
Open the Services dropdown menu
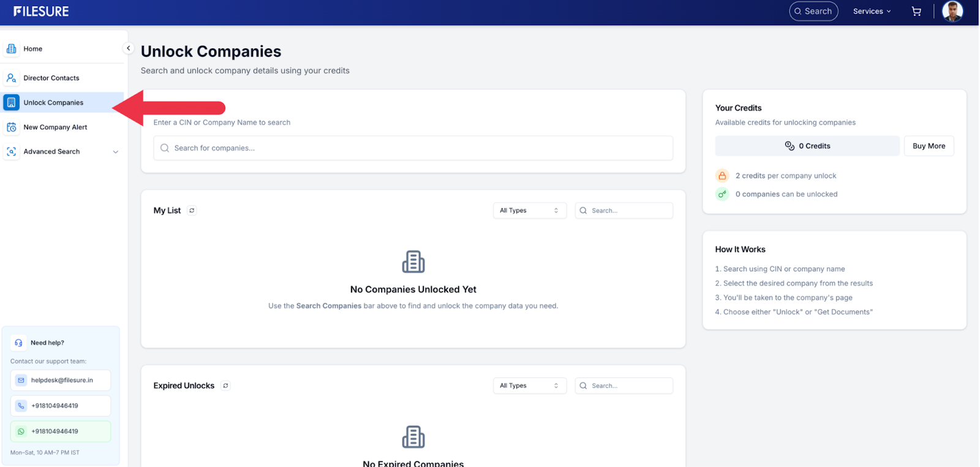tap(872, 12)
